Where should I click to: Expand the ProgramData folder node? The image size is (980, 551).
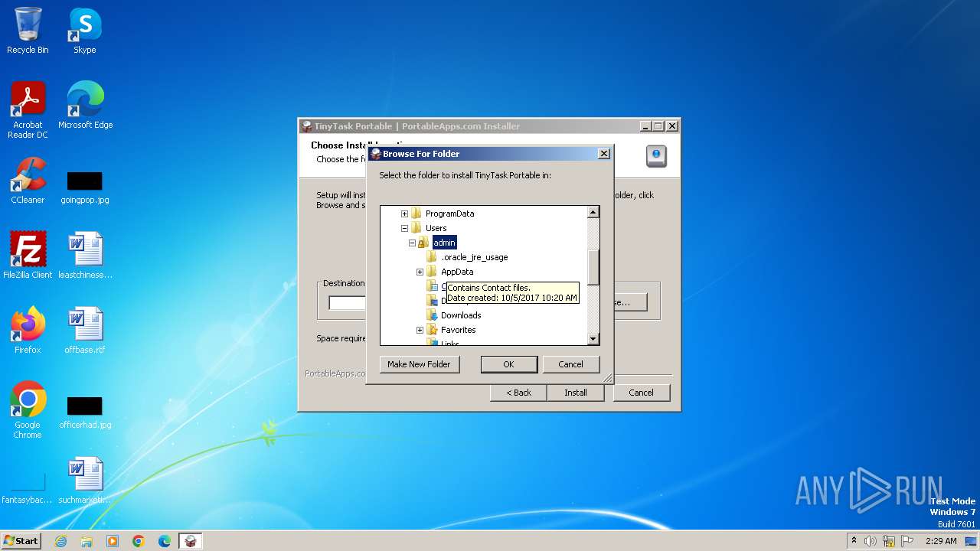(x=404, y=214)
